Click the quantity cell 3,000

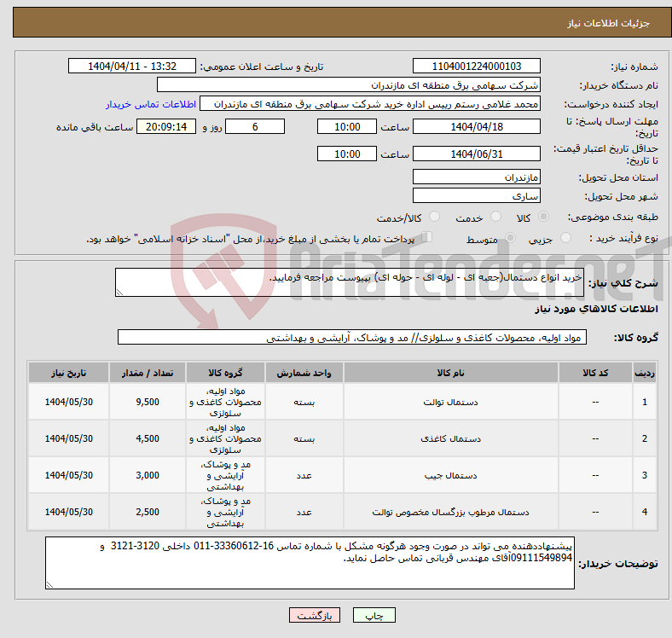148,475
